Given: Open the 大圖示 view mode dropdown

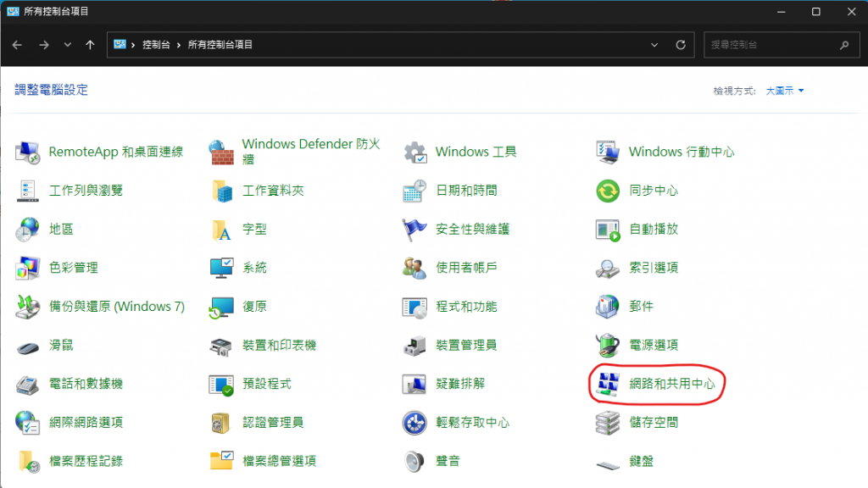Looking at the screenshot, I should pos(784,91).
